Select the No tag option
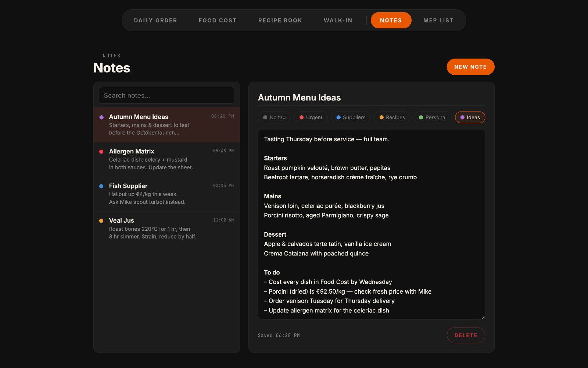Viewport: 588px width, 368px height. pos(275,117)
